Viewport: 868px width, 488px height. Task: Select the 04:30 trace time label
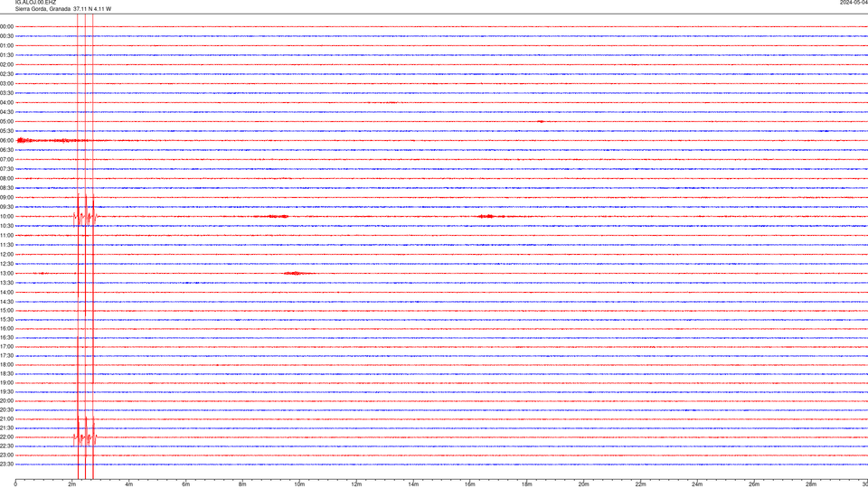[6, 112]
